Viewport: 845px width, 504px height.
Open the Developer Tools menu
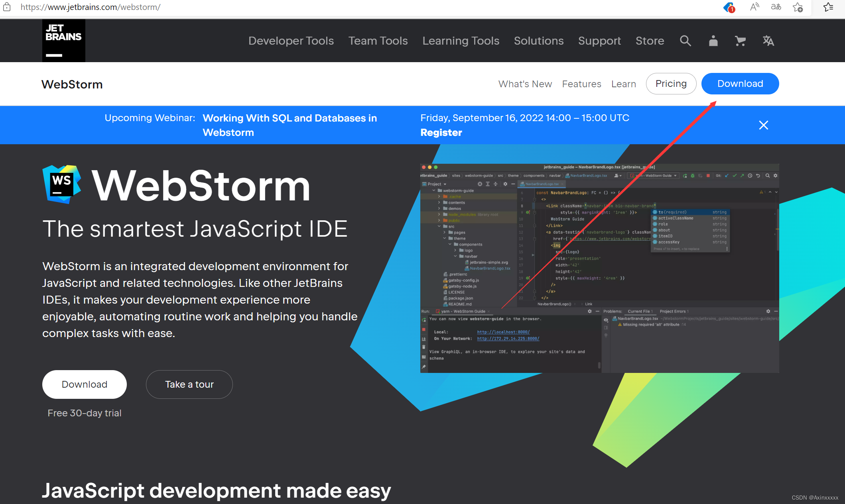coord(291,41)
